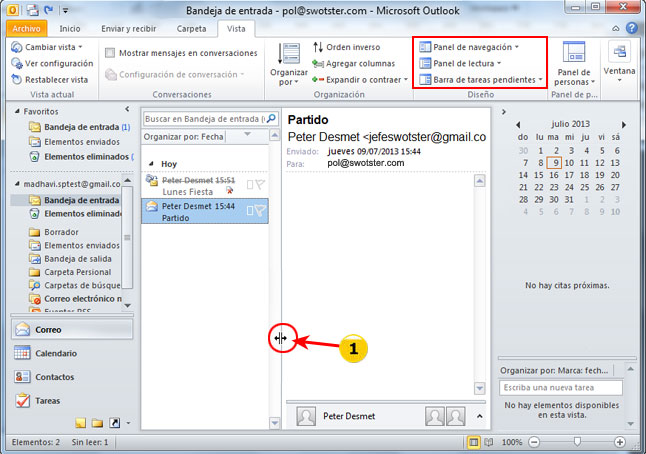Click the search magnifier icon
Screen dimensions: 646x454
[271, 119]
